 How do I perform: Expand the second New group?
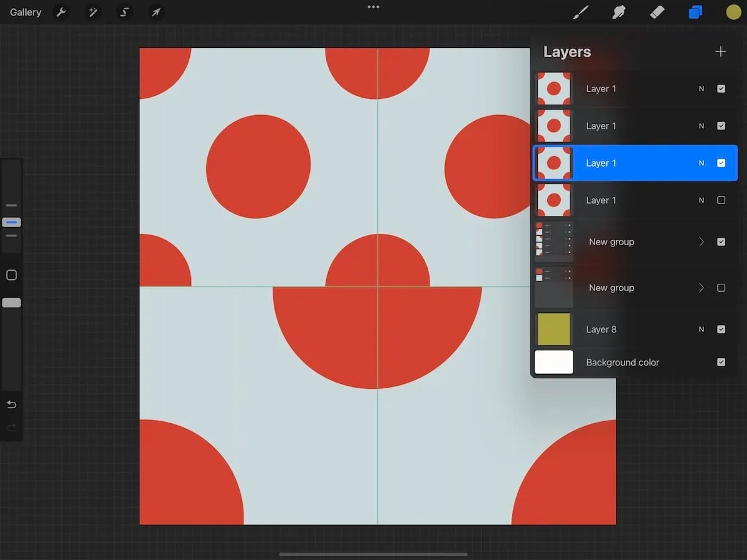[x=701, y=287]
